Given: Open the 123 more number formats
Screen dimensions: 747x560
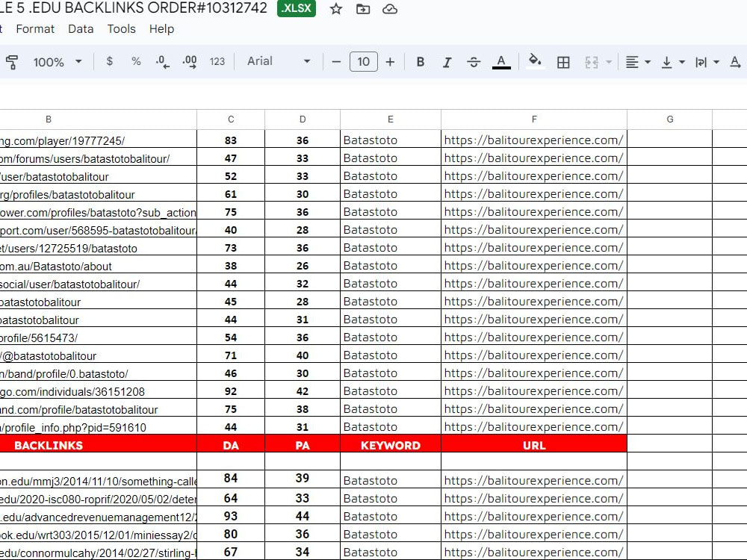Looking at the screenshot, I should [217, 61].
